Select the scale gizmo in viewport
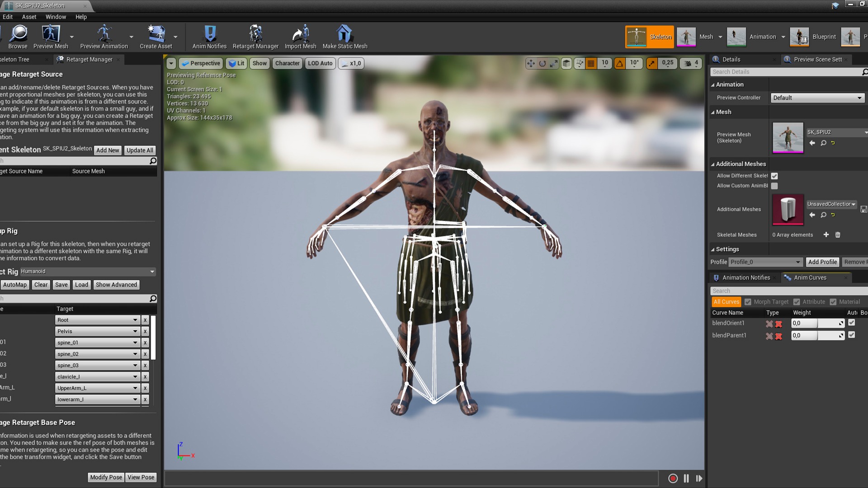Screen dimensions: 868x488 pos(553,64)
